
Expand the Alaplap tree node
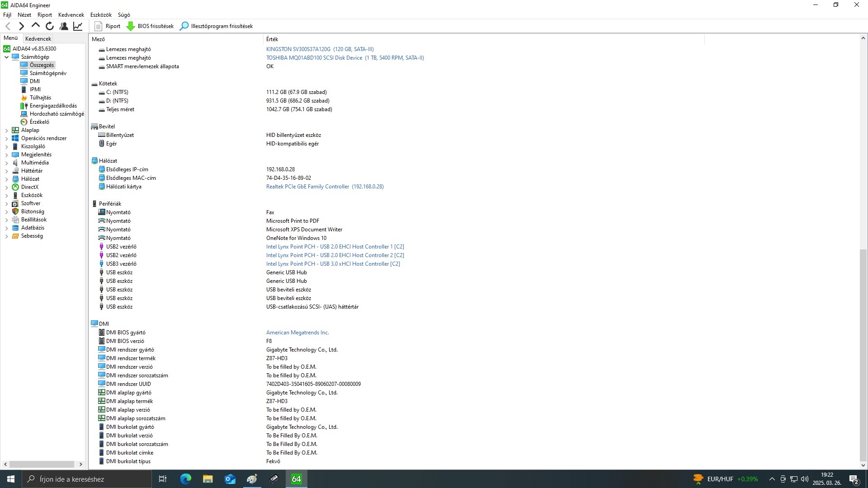[x=6, y=130]
